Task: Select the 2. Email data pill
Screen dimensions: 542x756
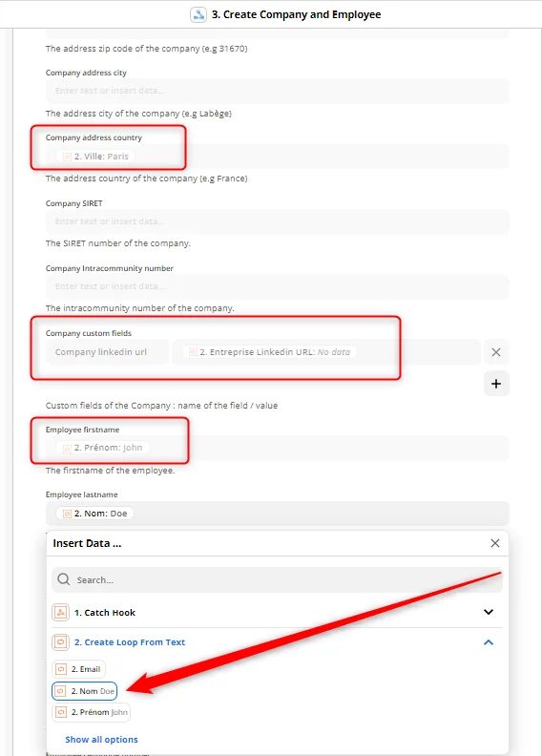Action: tap(78, 669)
